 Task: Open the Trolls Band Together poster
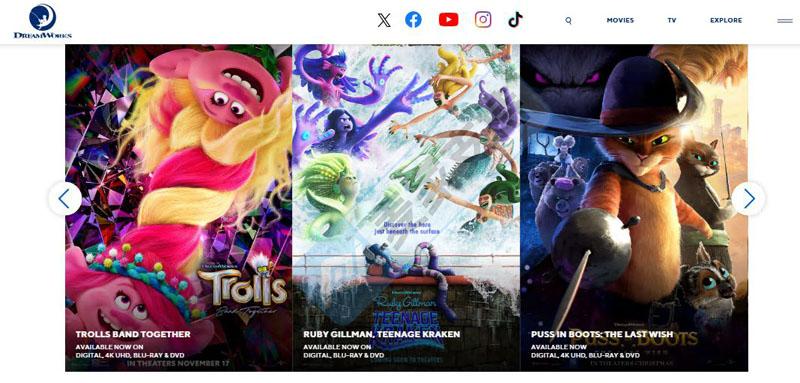pos(179,208)
